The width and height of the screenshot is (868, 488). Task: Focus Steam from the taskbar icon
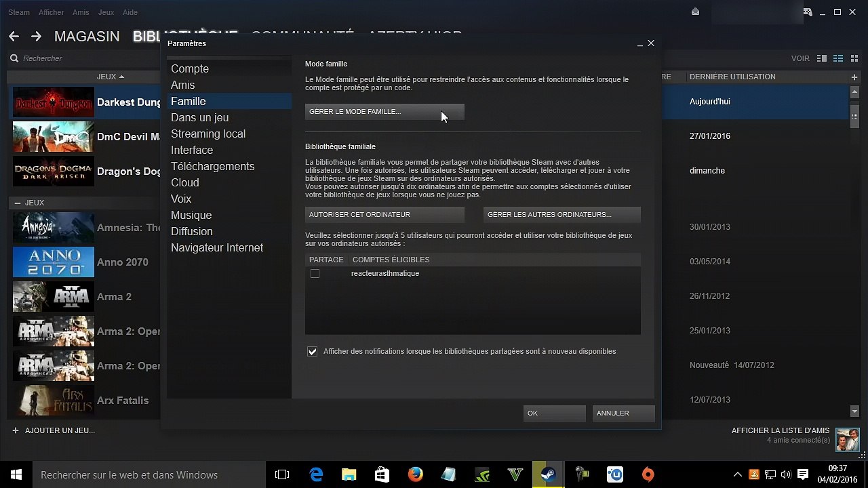pos(548,474)
